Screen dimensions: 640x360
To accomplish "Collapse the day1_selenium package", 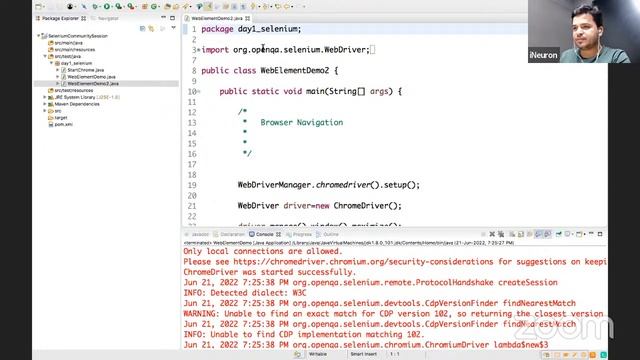I will point(51,63).
